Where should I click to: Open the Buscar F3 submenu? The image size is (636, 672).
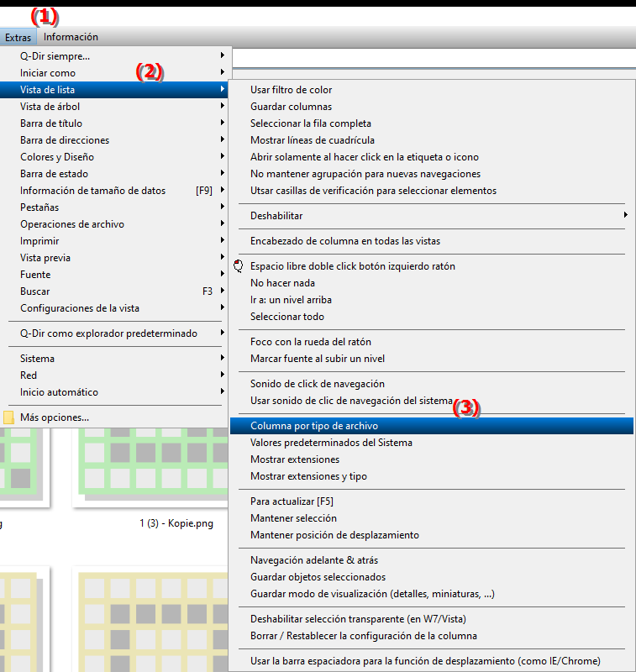114,291
